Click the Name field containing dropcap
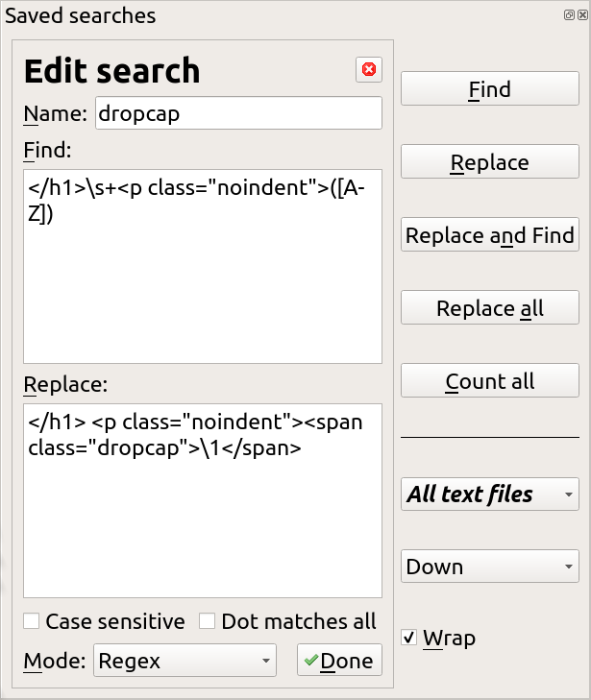The image size is (591, 700). [237, 113]
